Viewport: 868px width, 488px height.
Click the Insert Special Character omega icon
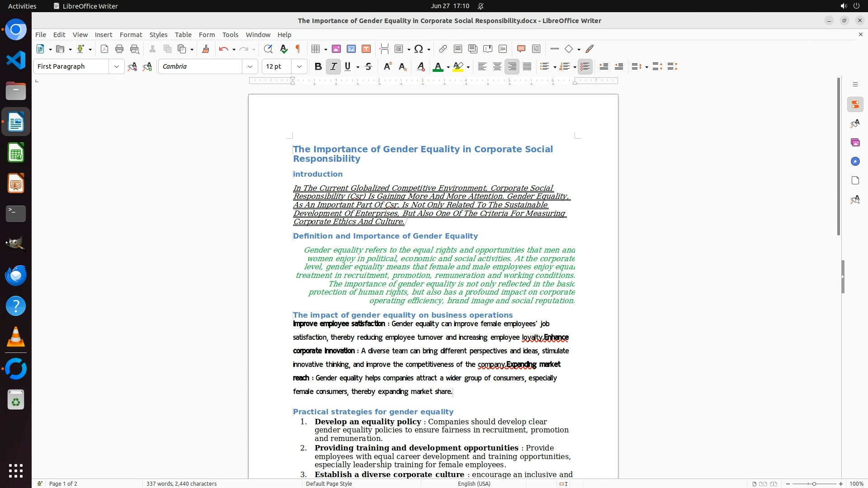tap(419, 49)
